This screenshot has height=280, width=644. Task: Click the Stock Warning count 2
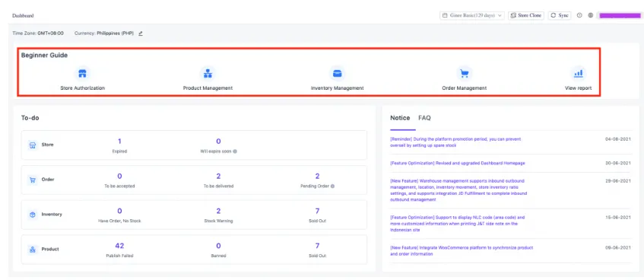coord(218,212)
